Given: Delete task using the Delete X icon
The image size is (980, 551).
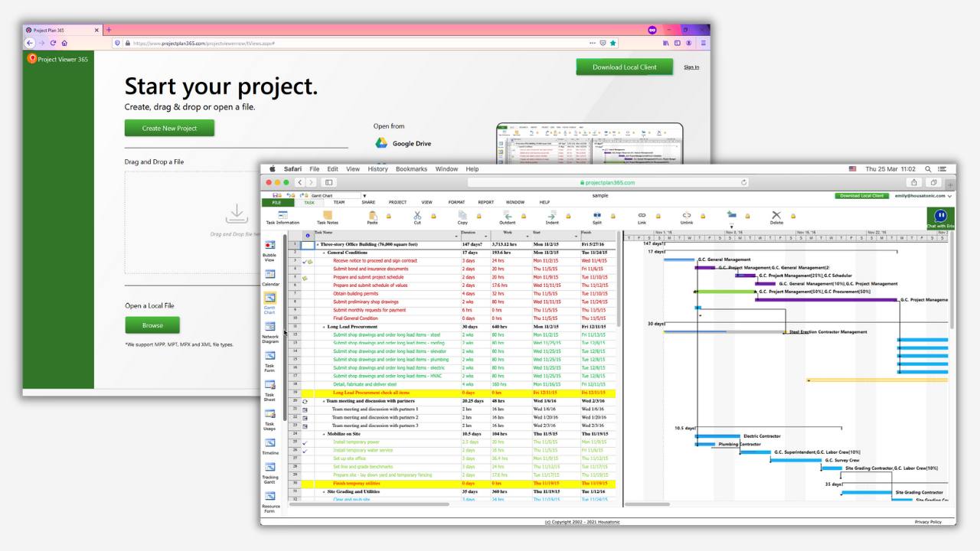Looking at the screenshot, I should coord(776,216).
